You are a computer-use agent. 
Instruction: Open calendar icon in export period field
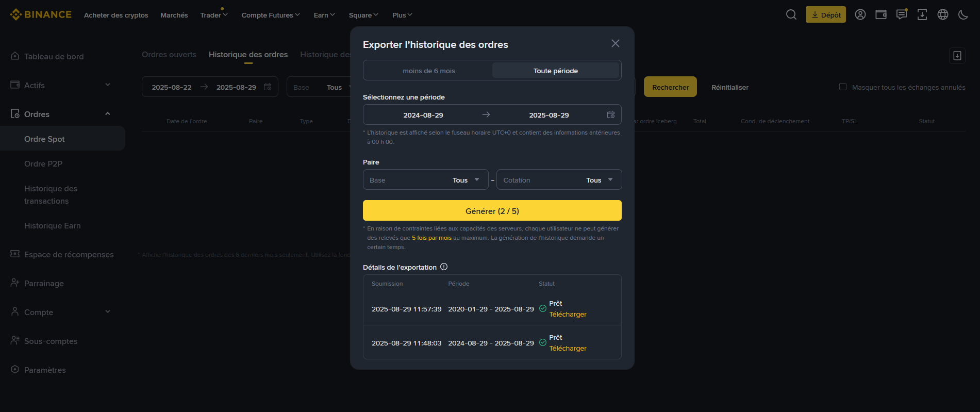tap(611, 115)
